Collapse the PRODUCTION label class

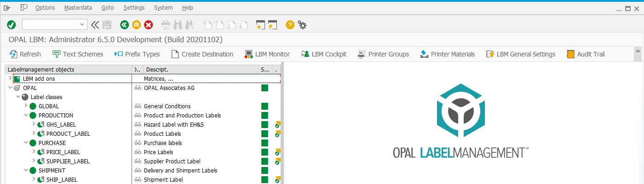coord(26,115)
